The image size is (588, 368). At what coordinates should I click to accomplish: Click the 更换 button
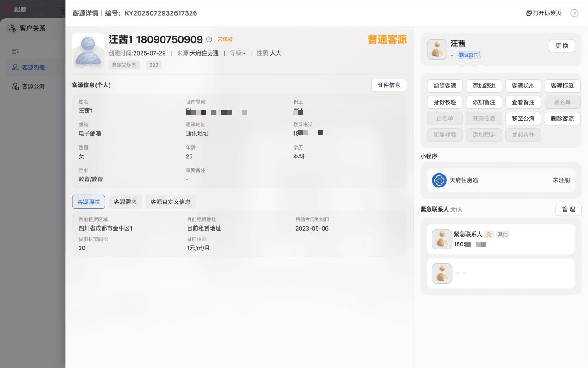(562, 46)
